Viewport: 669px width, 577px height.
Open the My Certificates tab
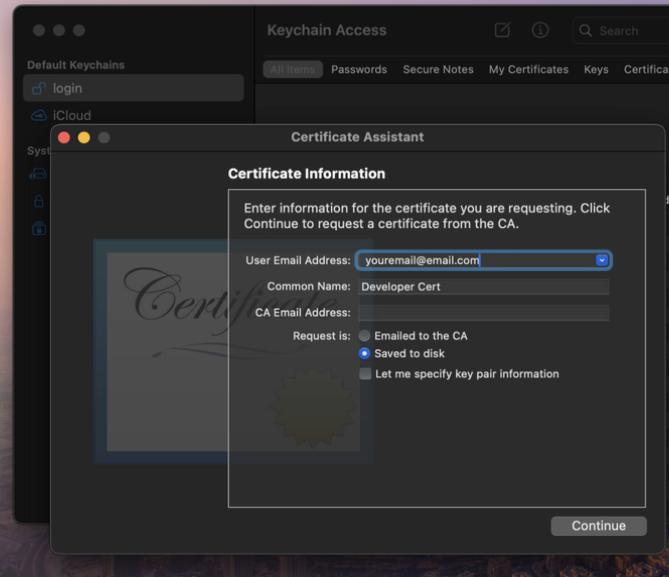[x=528, y=69]
